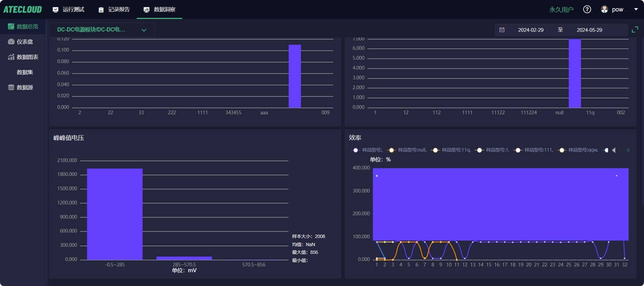
Task: Click the 最大值: 856 statistic
Action: coord(305,252)
